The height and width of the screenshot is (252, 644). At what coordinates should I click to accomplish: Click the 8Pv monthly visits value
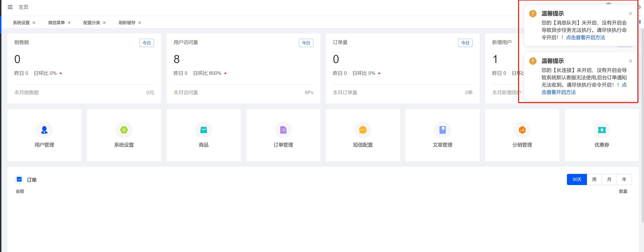(x=309, y=92)
